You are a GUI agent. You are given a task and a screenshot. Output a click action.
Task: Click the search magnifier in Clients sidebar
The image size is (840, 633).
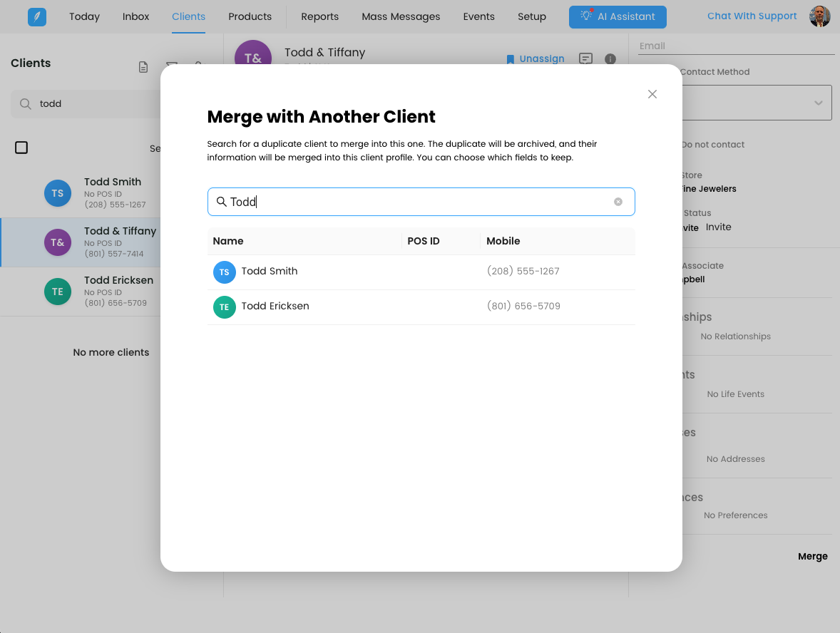click(25, 104)
